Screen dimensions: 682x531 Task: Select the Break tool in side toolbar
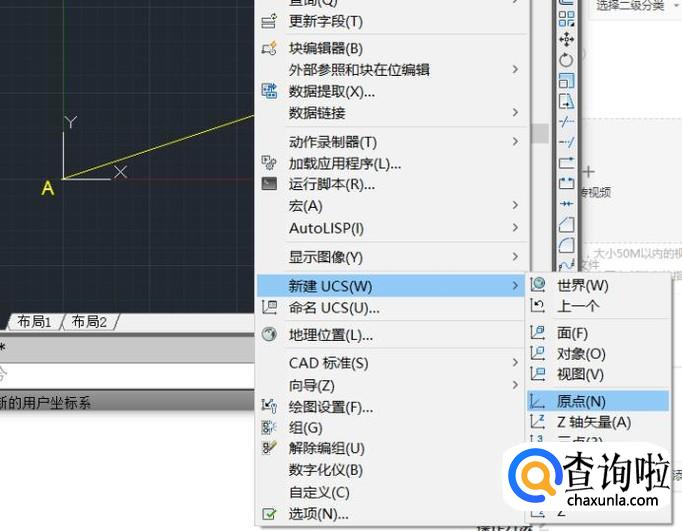(566, 183)
